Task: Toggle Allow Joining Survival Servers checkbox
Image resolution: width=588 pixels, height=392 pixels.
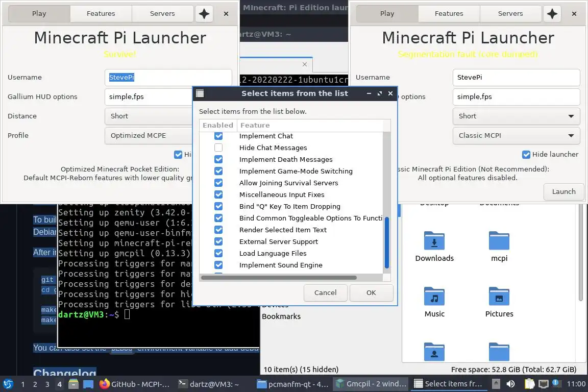Action: coord(218,183)
